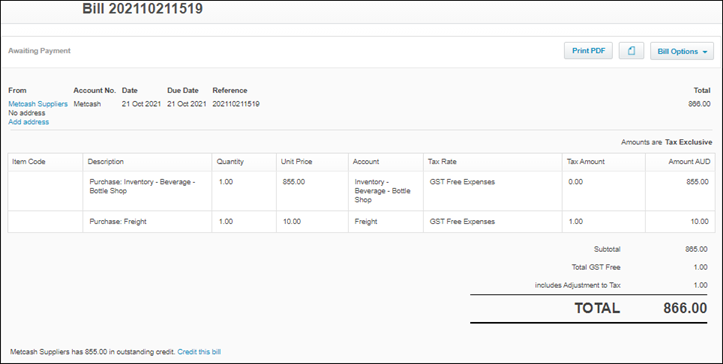Click the TOTAL 866.00 amount
Image resolution: width=723 pixels, height=364 pixels.
click(685, 308)
